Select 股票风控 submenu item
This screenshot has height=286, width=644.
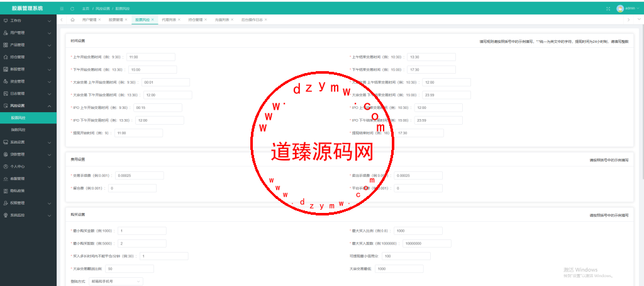click(28, 118)
